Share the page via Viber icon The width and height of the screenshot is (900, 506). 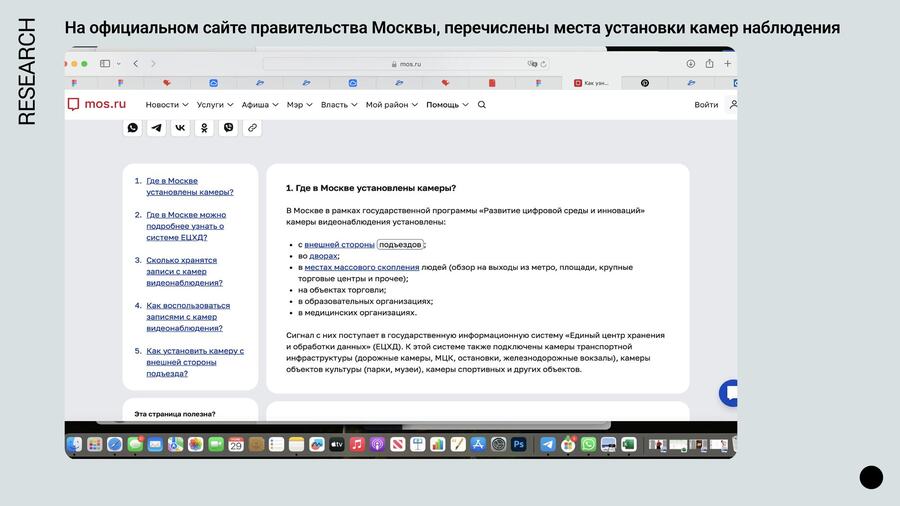pos(228,127)
